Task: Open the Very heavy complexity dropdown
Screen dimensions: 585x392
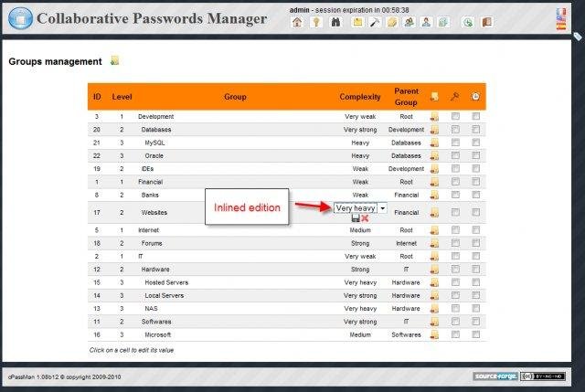Action: tap(360, 207)
